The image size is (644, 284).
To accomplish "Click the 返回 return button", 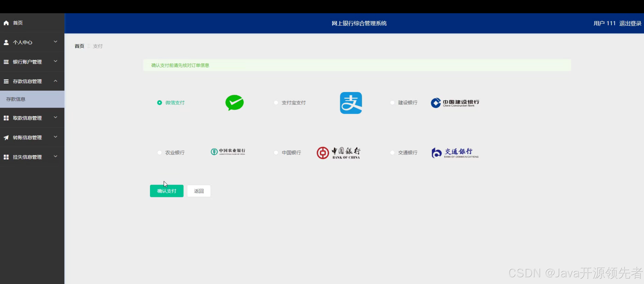I will point(199,191).
